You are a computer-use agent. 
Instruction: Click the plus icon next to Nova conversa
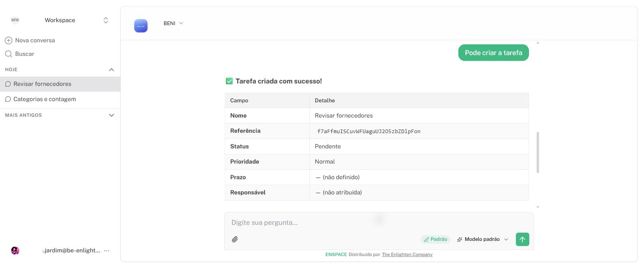coord(8,40)
